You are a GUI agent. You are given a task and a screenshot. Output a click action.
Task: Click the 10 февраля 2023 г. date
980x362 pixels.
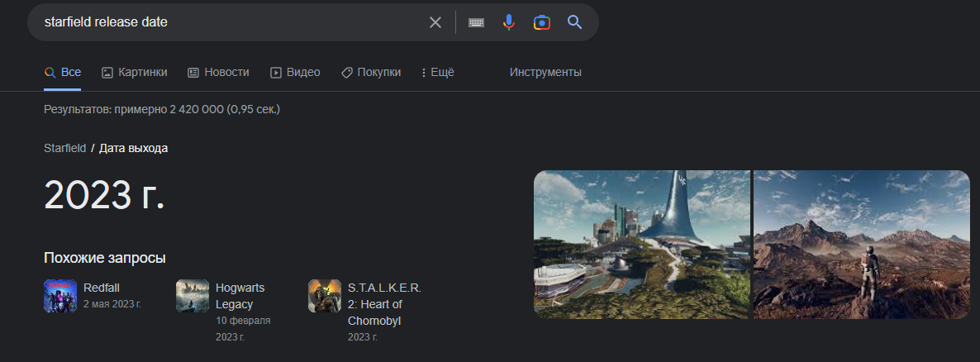click(x=243, y=329)
